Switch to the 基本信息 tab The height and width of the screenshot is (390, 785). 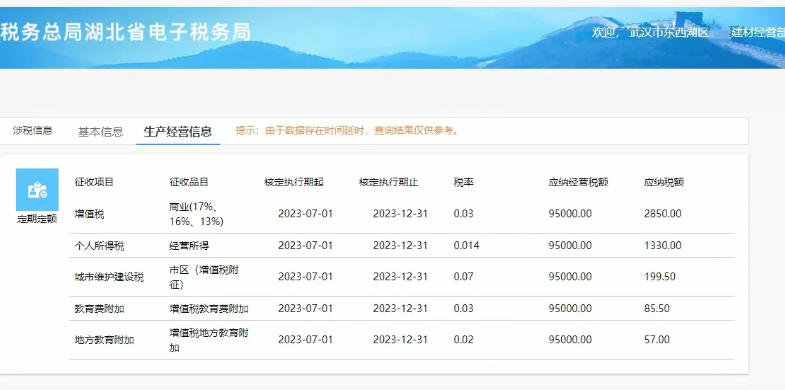[100, 132]
